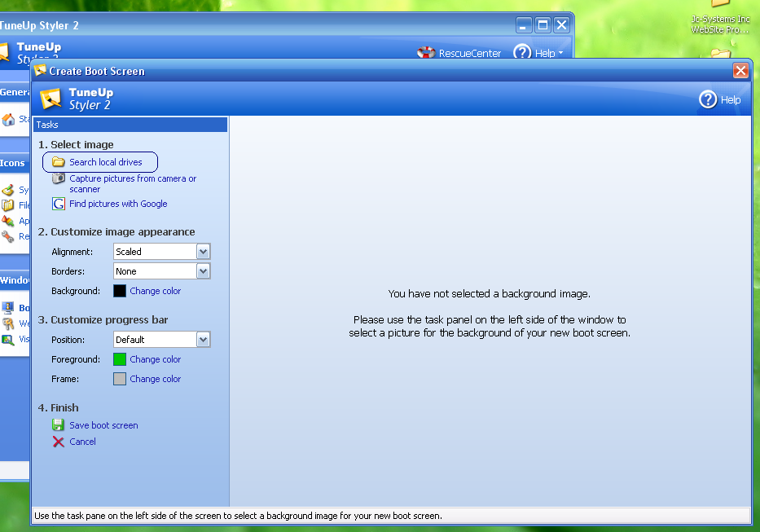Click the '1. Select image' heading
Viewport: 760px width, 532px height.
tap(76, 144)
